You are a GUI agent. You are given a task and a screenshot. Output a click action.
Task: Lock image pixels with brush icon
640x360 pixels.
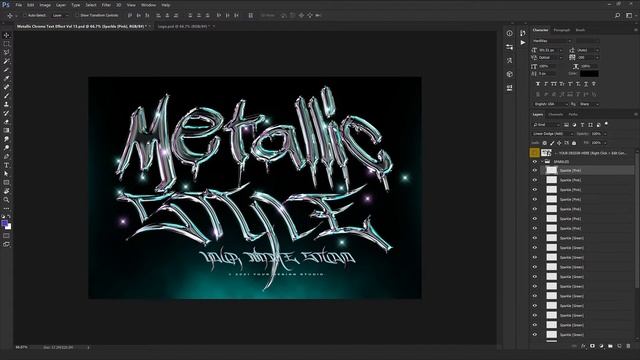(x=552, y=143)
